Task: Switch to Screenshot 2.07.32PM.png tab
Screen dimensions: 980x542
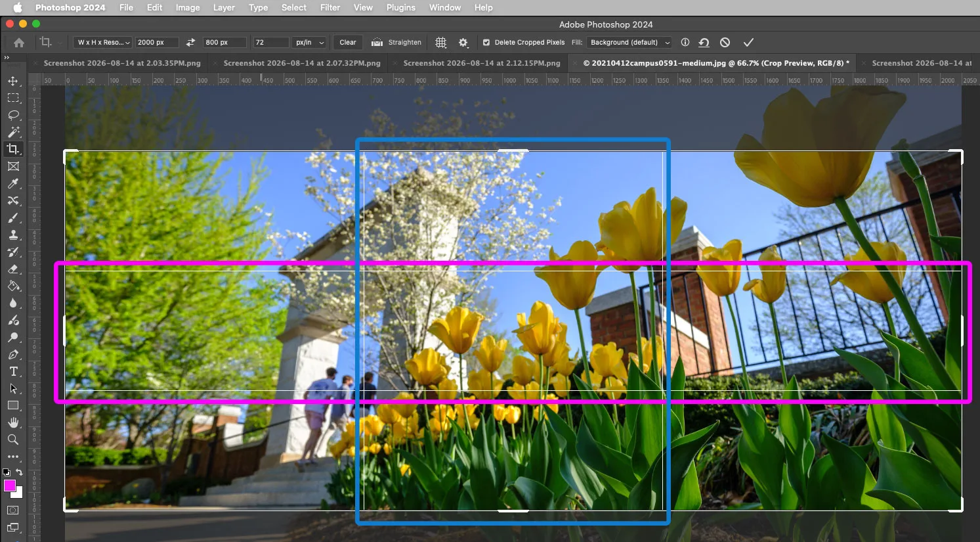Action: (x=302, y=63)
